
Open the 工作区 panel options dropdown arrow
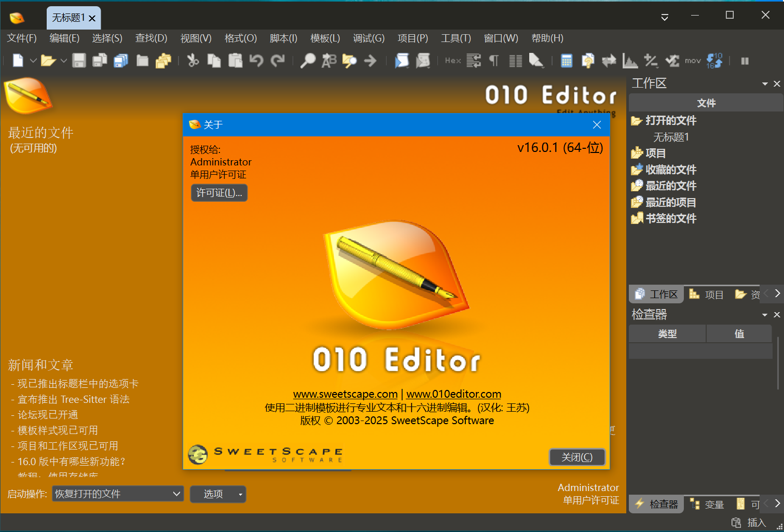coord(765,84)
